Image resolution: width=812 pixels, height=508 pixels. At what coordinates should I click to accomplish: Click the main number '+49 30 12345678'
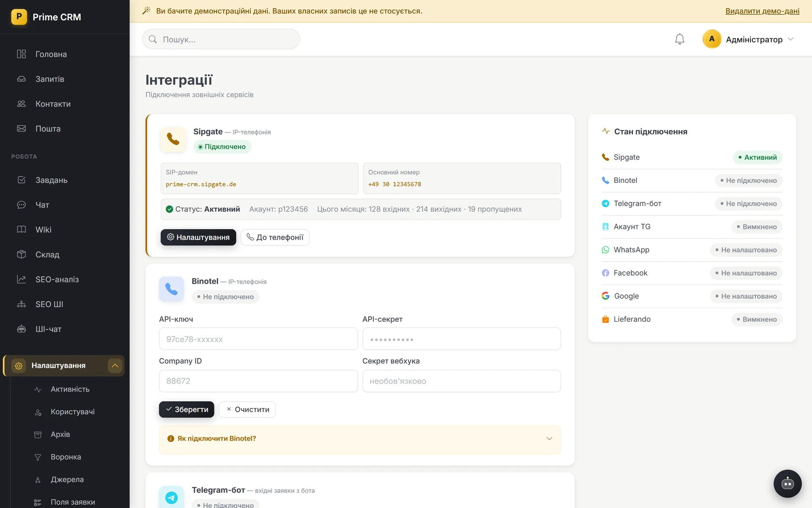395,184
